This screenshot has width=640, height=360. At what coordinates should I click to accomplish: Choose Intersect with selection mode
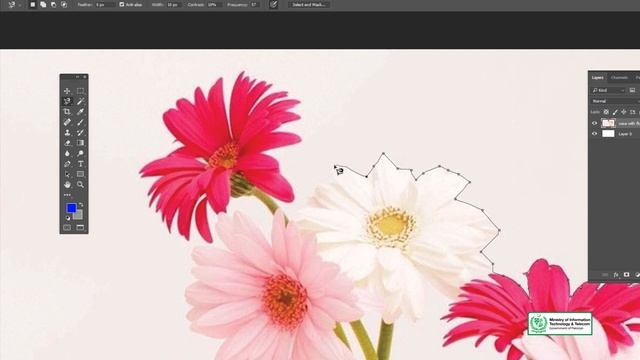point(64,4)
